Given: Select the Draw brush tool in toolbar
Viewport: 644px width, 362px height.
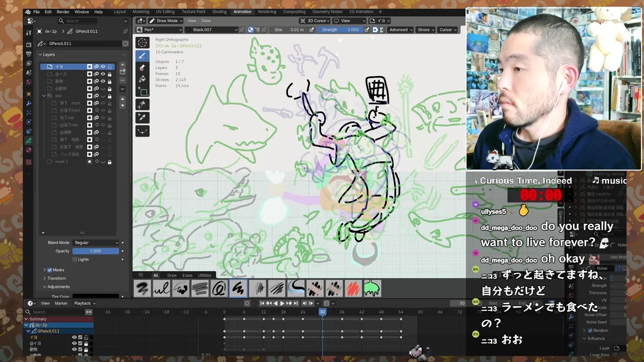Looking at the screenshot, I should (x=142, y=56).
